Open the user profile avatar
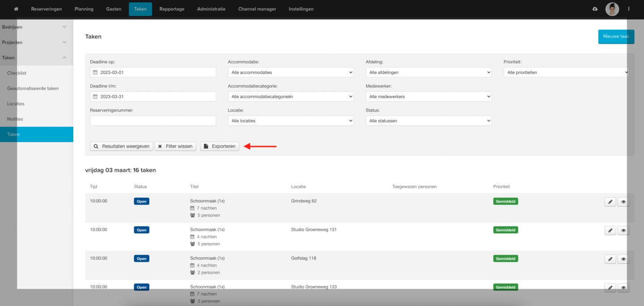Image resolution: width=644 pixels, height=306 pixels. 612,9
